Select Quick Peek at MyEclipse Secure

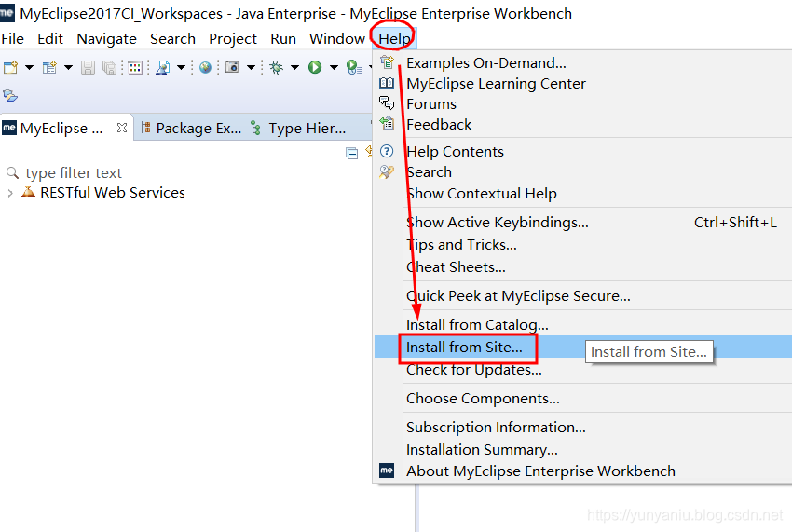coord(583,295)
